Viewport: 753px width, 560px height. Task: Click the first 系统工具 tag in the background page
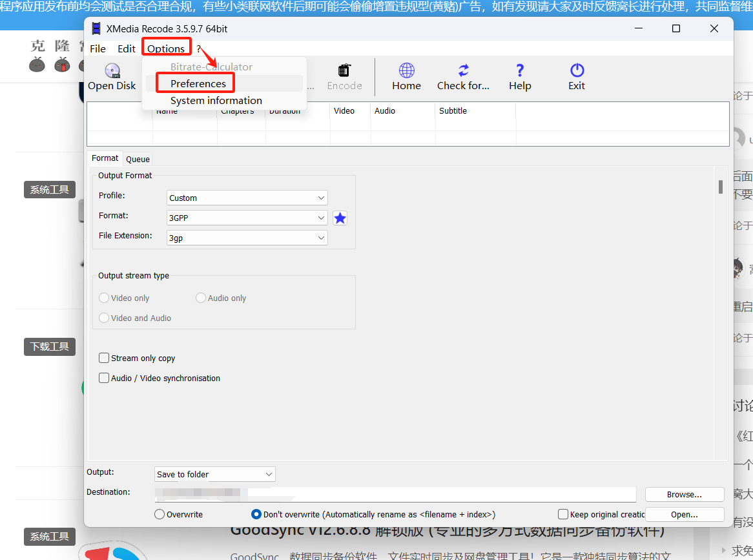(50, 190)
